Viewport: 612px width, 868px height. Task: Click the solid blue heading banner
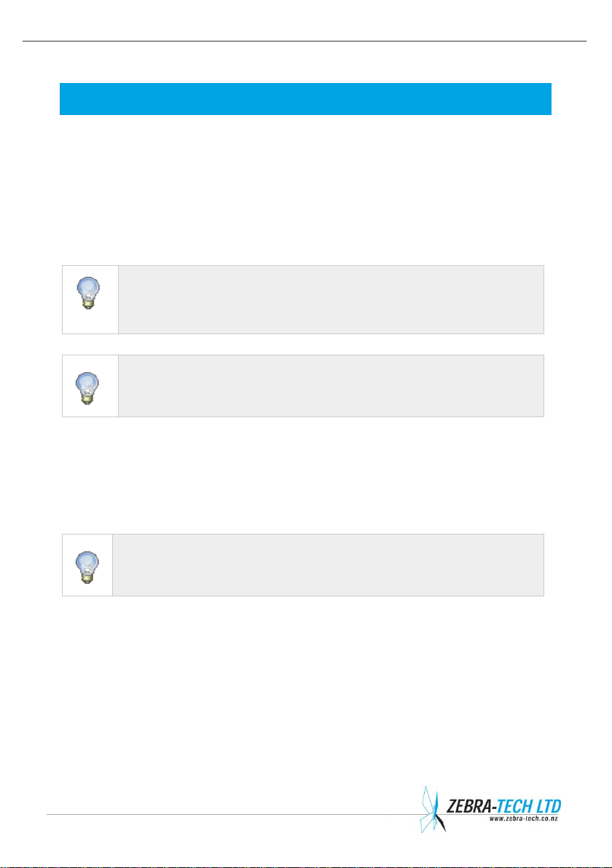pos(306,99)
